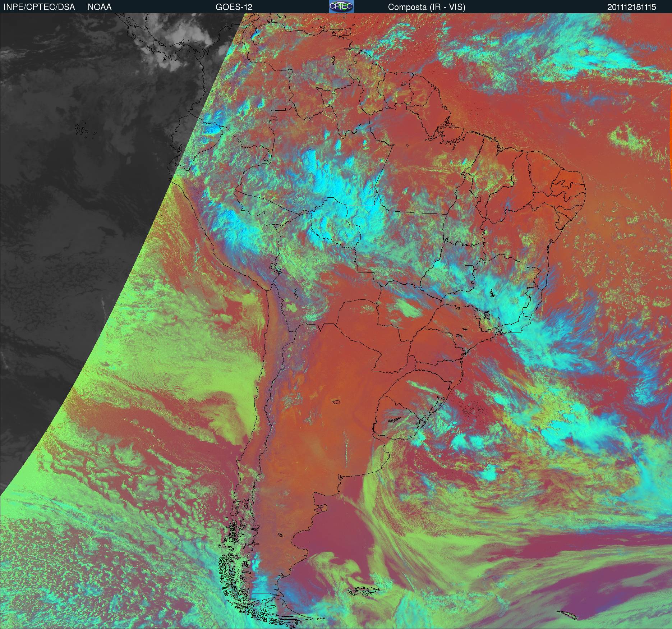This screenshot has height=629, width=672.
Task: Click the GOES-12 satellite label
Action: [234, 7]
